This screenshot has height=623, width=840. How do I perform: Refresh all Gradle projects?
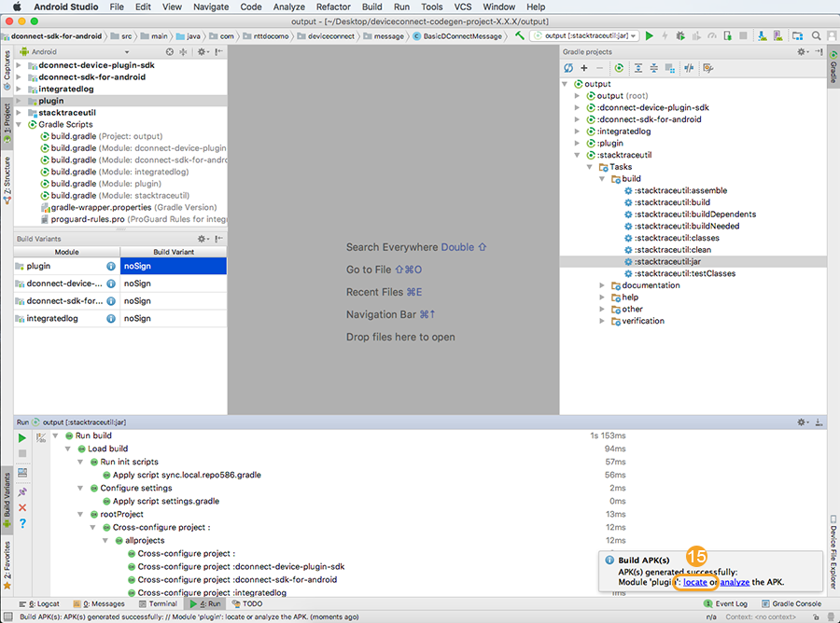click(x=568, y=68)
